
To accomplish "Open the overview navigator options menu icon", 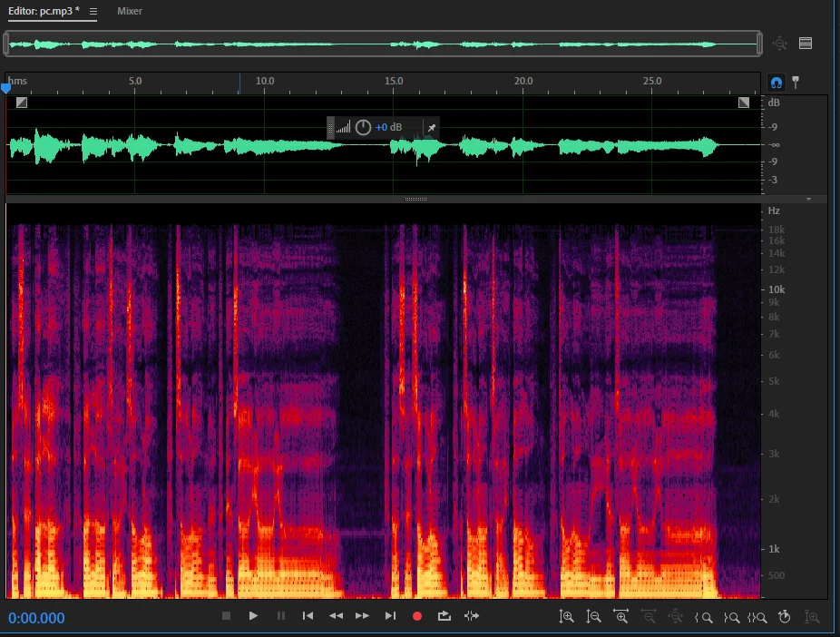I will [806, 43].
